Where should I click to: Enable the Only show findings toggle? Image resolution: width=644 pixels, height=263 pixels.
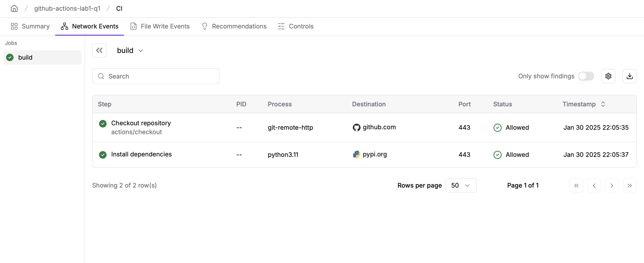coord(587,76)
